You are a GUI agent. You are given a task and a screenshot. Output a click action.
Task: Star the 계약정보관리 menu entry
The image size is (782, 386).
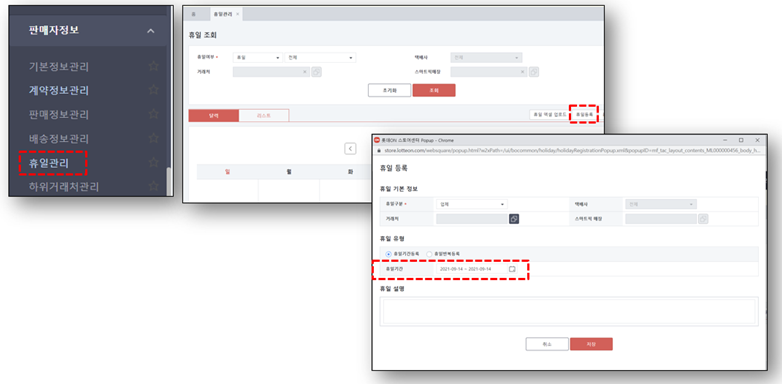pos(154,90)
